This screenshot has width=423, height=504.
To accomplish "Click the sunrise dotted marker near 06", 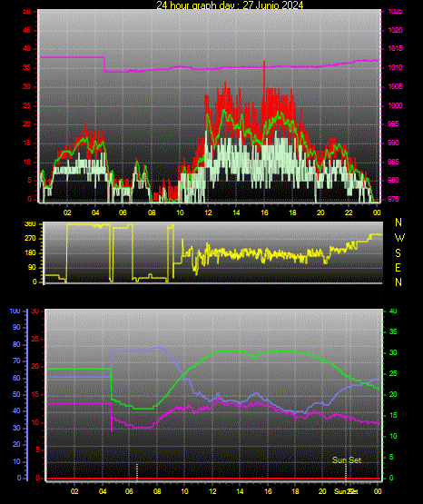I will click(x=137, y=471).
